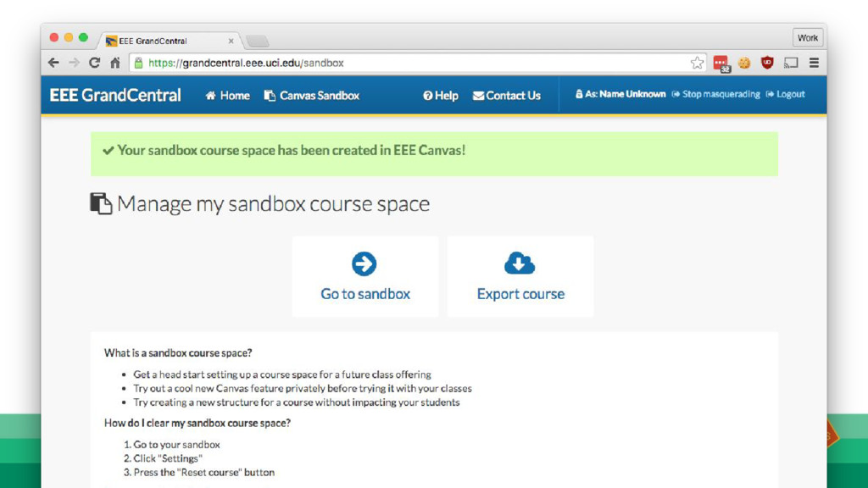Click the cloud download icon
Screen dimensions: 868x488
point(520,263)
